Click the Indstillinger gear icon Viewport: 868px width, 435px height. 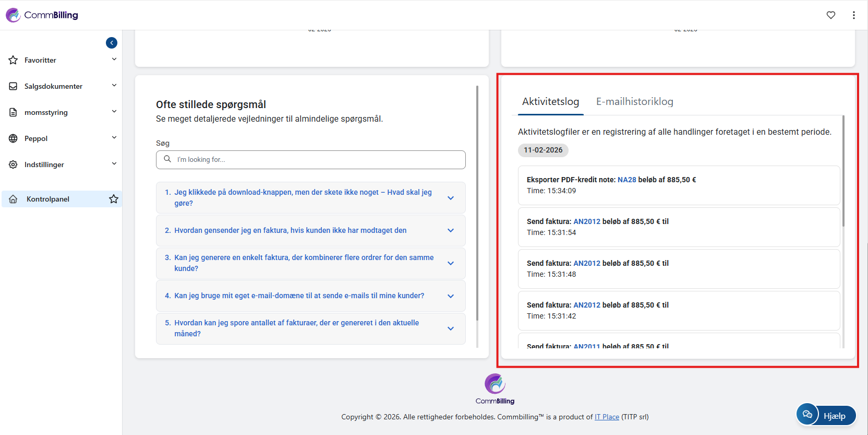tap(14, 164)
